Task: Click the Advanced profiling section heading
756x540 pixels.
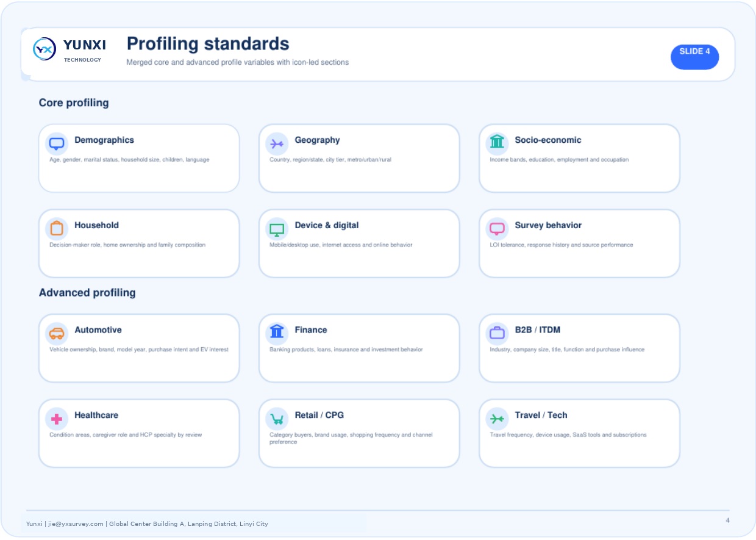Action: coord(87,292)
